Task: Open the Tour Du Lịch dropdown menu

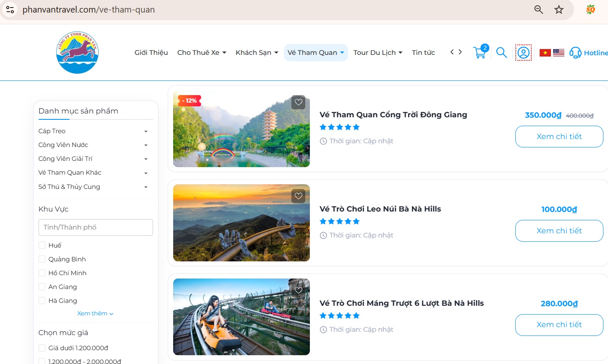Action: (377, 52)
